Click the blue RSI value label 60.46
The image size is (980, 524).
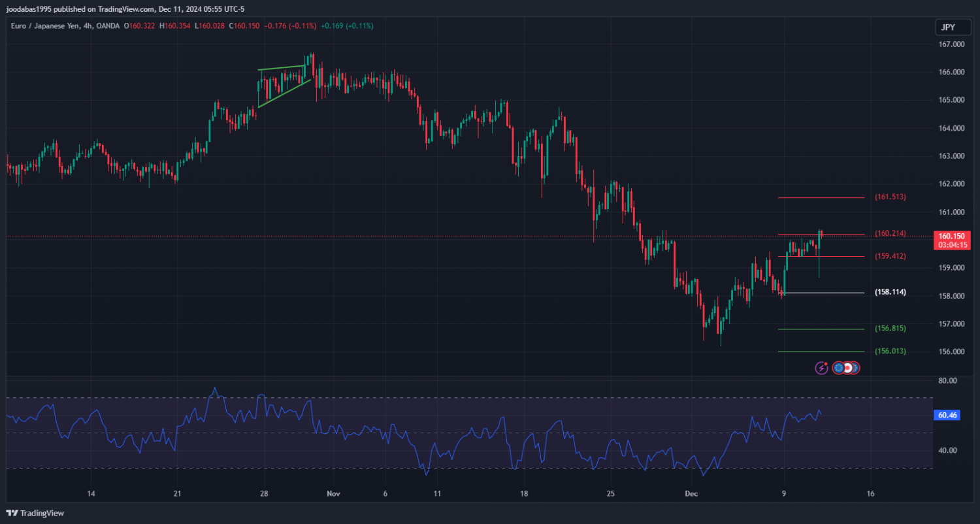pos(947,415)
